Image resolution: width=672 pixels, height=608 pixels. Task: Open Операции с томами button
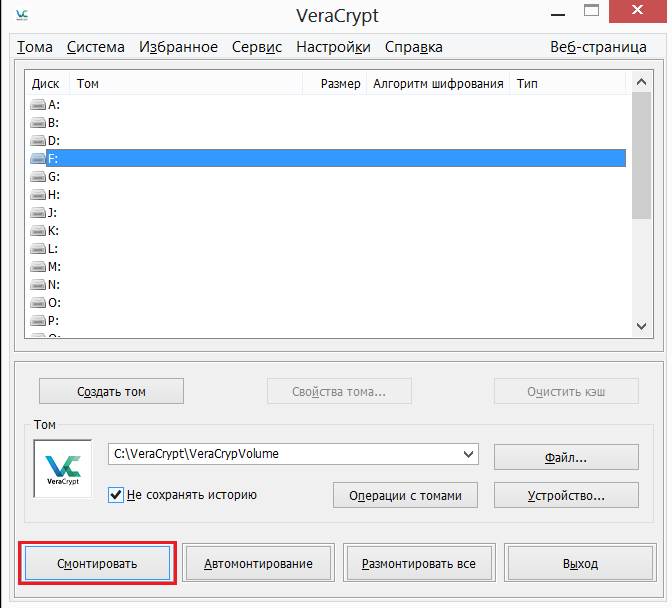(x=405, y=495)
